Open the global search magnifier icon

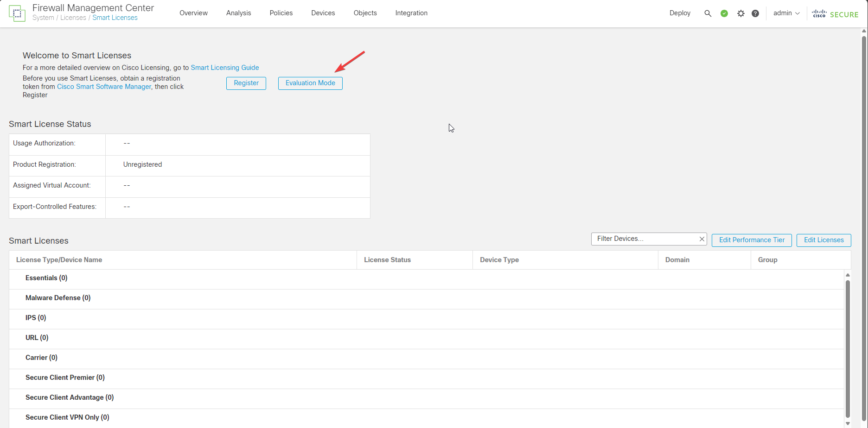click(x=708, y=13)
